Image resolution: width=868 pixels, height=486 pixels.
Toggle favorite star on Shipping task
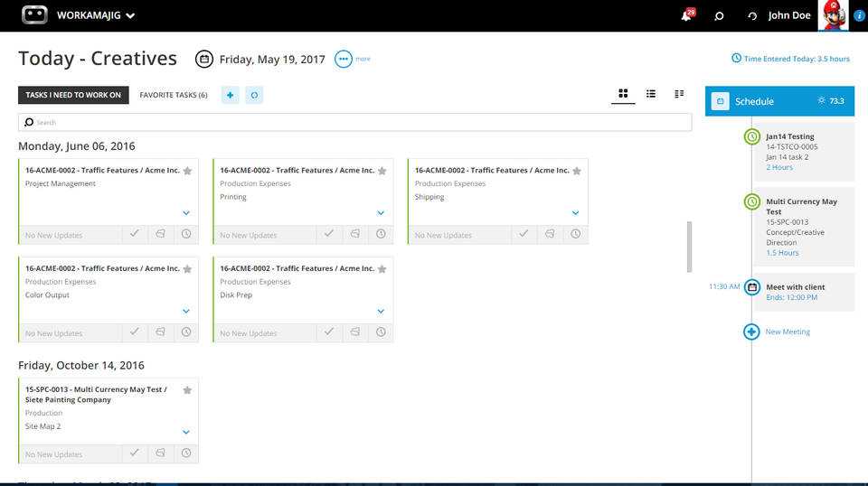click(x=577, y=171)
